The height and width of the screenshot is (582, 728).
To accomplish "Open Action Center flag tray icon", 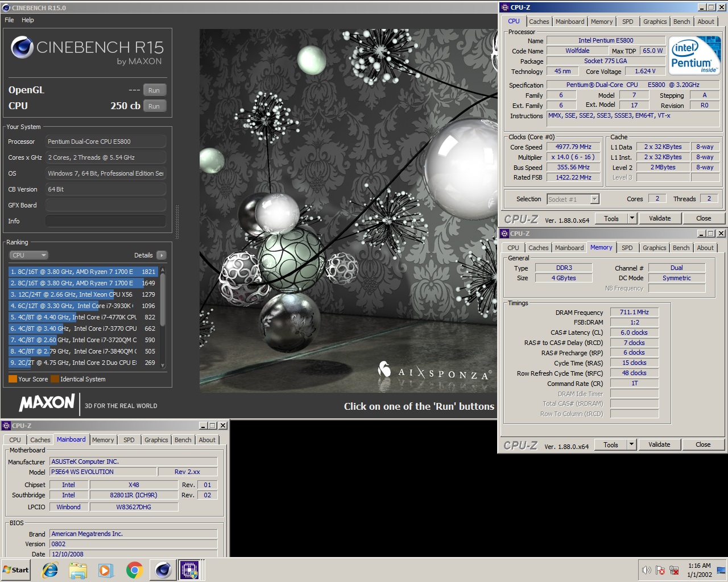I will (x=660, y=570).
